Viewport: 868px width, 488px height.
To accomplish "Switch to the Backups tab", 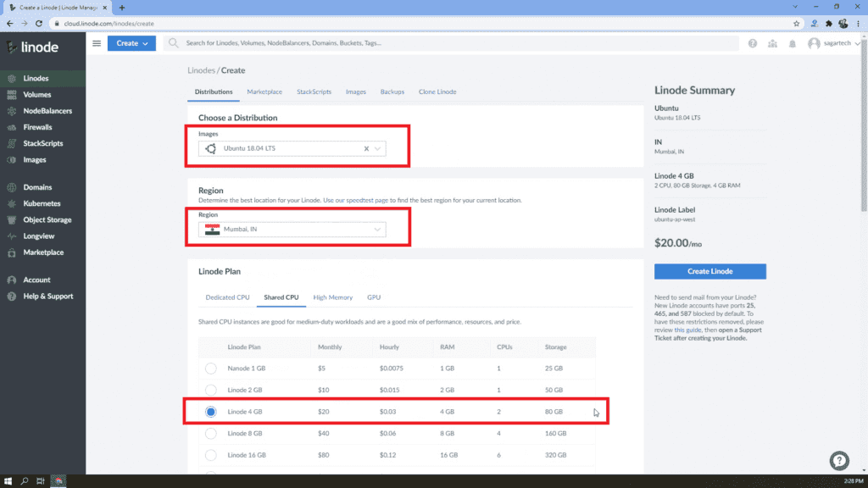I will pyautogui.click(x=392, y=91).
